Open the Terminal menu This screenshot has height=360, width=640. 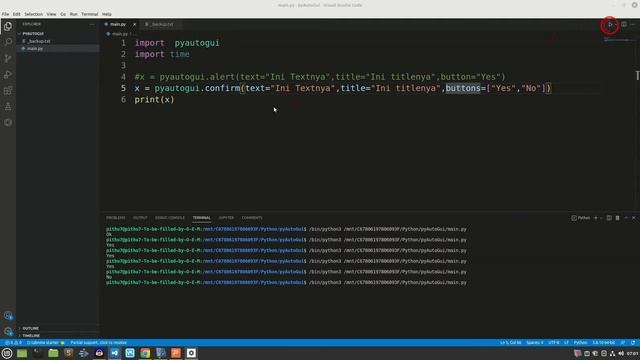coord(89,14)
